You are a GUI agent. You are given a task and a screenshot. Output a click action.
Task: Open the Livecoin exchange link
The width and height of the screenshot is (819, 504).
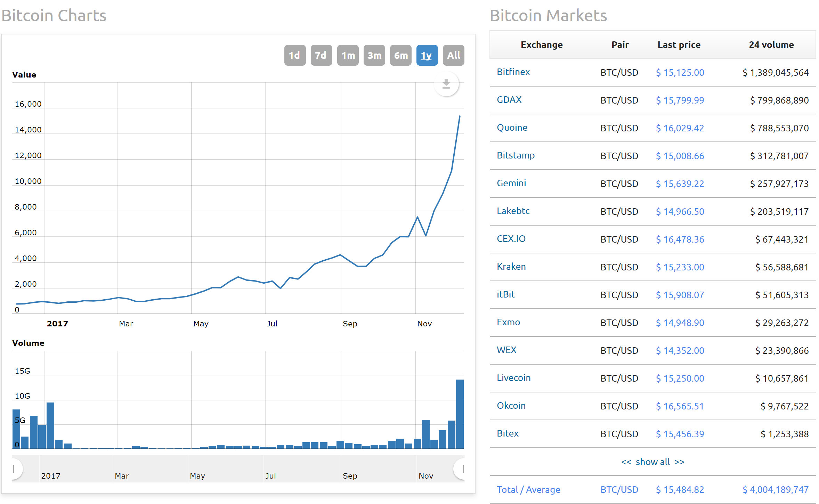pyautogui.click(x=513, y=378)
